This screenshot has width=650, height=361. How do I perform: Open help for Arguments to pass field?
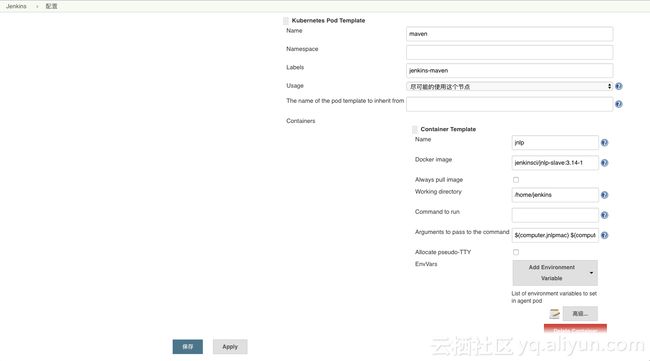click(x=604, y=235)
